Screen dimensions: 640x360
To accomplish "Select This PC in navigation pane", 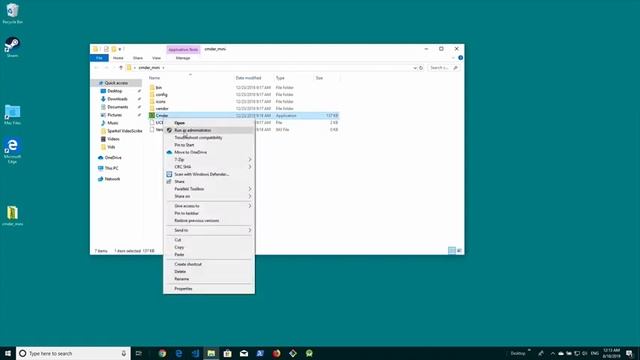I will pyautogui.click(x=111, y=168).
